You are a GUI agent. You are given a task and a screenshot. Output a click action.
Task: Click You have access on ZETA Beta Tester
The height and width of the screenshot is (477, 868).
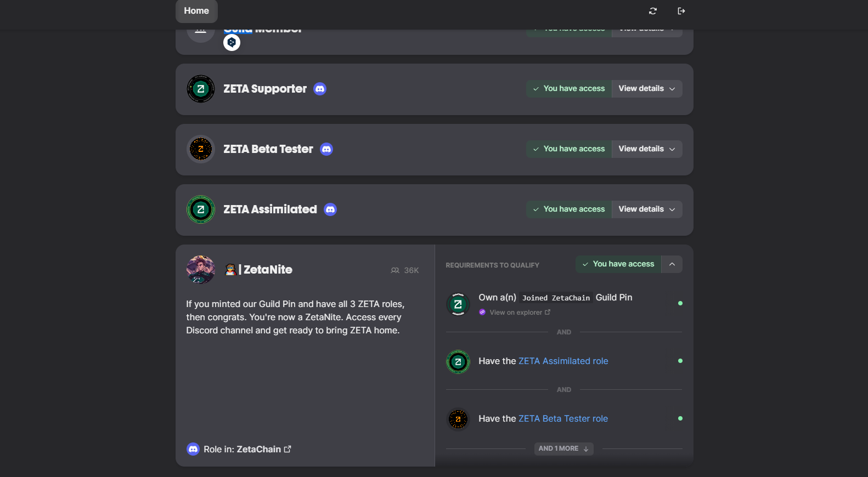click(569, 149)
